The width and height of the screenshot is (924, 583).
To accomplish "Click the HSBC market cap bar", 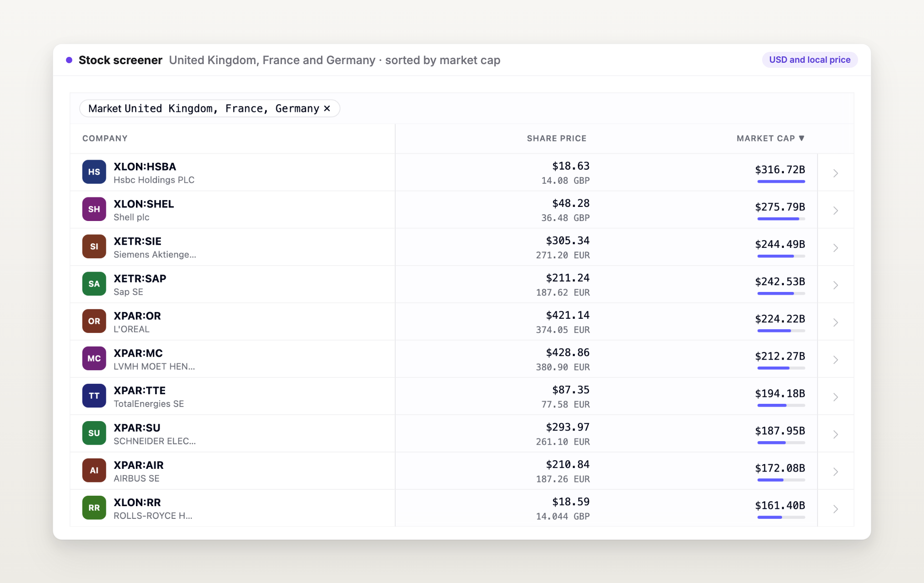I will 781,181.
